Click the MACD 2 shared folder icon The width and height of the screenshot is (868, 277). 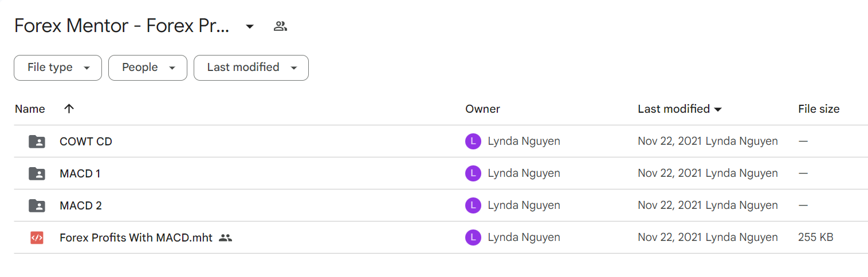37,205
